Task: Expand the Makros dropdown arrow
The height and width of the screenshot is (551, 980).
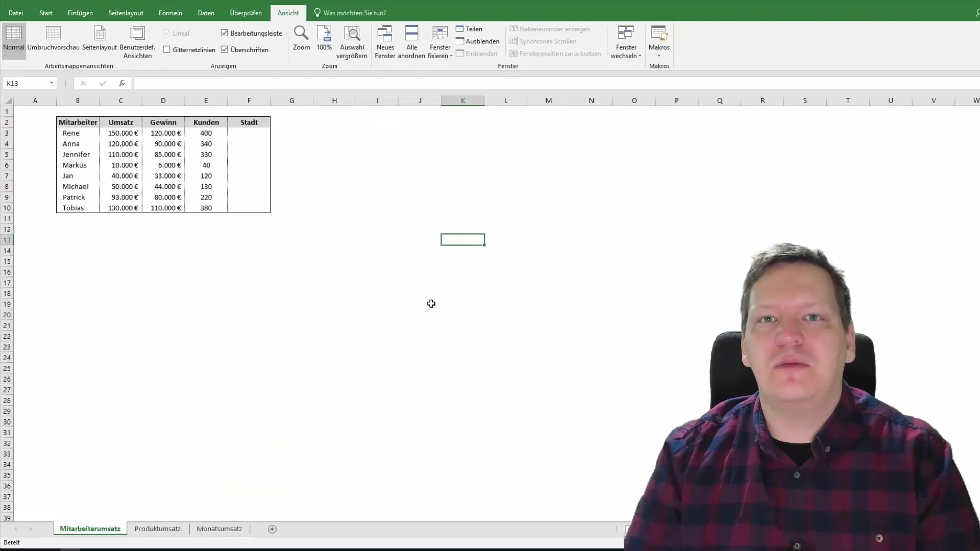Action: (x=659, y=56)
